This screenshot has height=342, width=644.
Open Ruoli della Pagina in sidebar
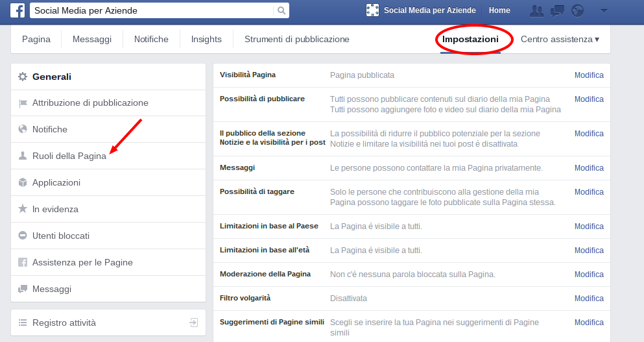[x=69, y=156]
